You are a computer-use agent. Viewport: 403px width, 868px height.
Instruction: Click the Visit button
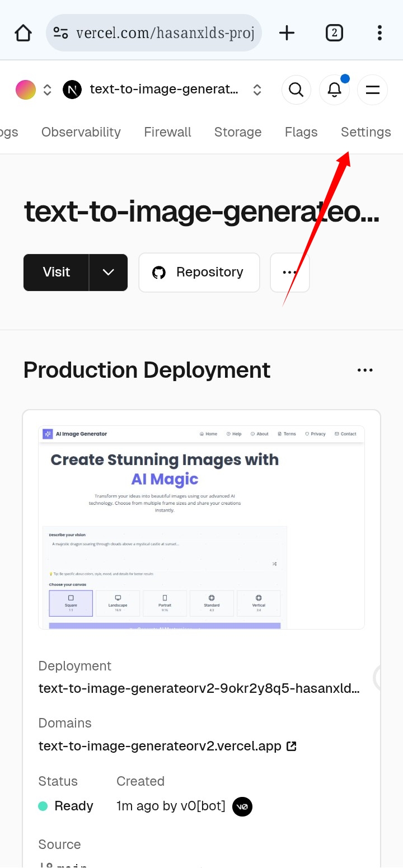pos(57,273)
